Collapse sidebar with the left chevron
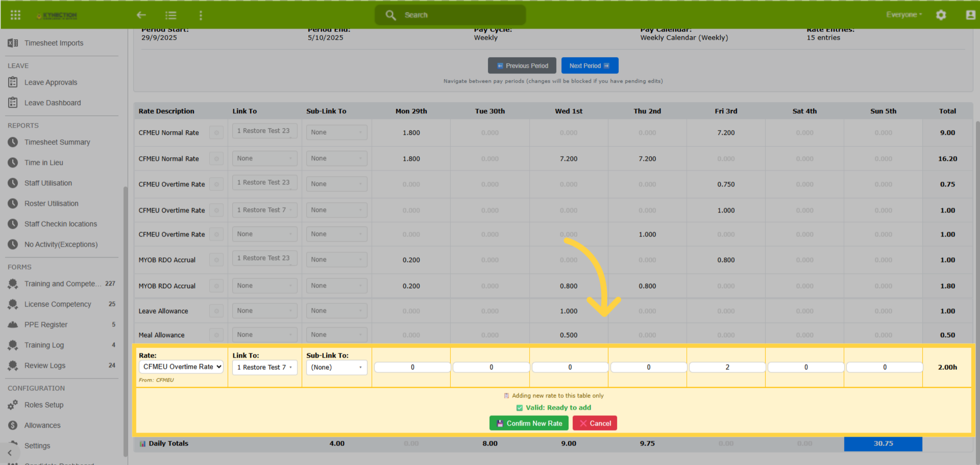This screenshot has height=465, width=980. pos(10,453)
